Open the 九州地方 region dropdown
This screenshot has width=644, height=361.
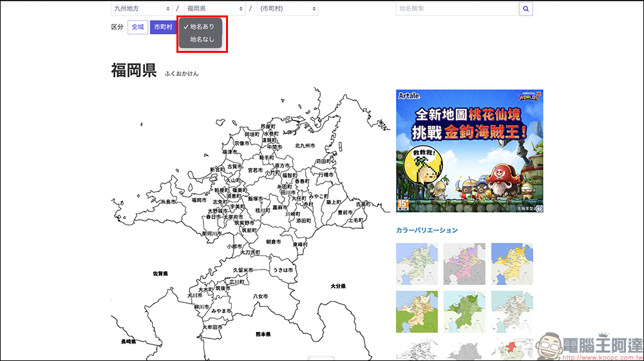point(141,8)
